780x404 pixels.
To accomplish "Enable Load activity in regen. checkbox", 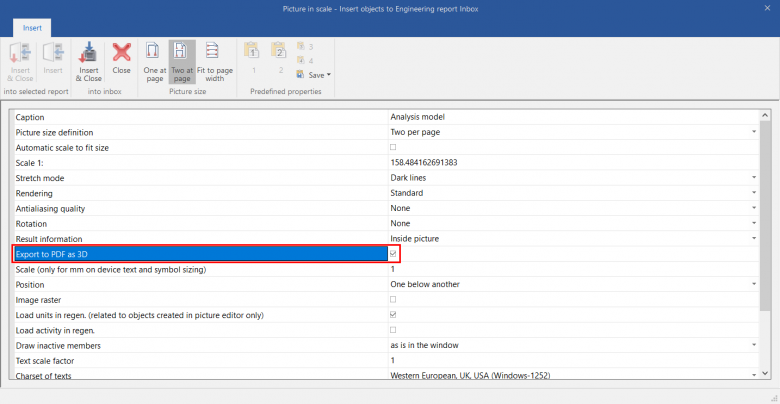I will 393,330.
